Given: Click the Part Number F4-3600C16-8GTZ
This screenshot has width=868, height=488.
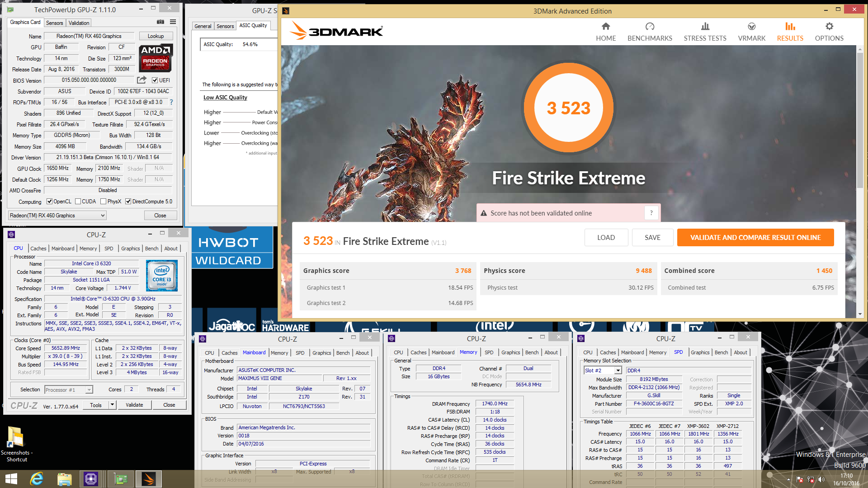Looking at the screenshot, I should click(x=654, y=404).
